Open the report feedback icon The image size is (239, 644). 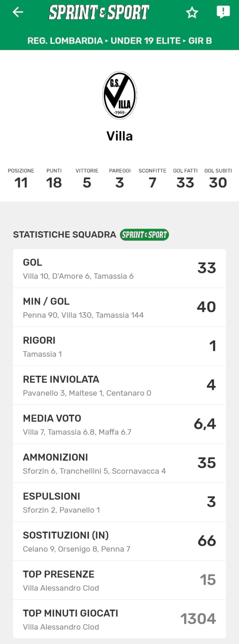click(223, 12)
